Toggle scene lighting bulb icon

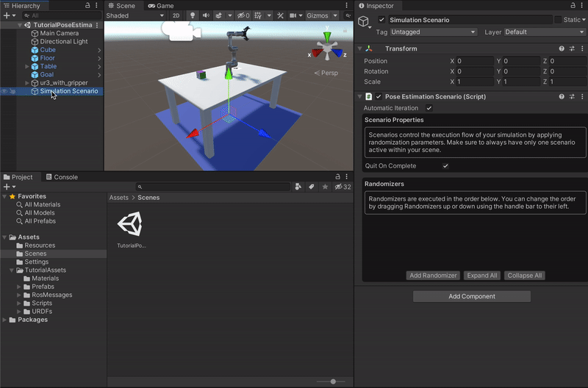pos(193,15)
